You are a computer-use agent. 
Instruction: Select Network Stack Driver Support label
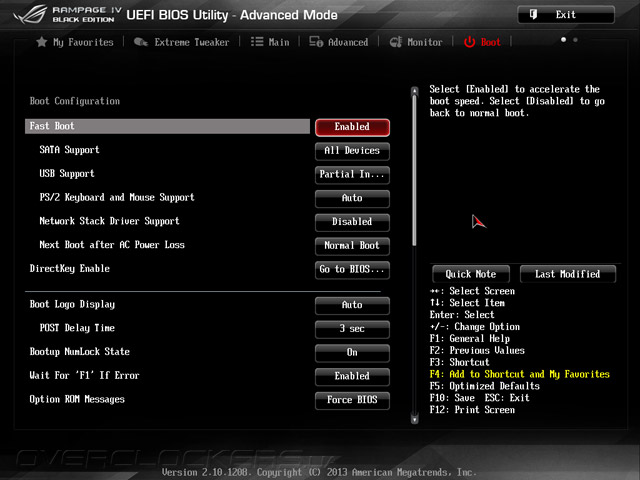(x=109, y=221)
